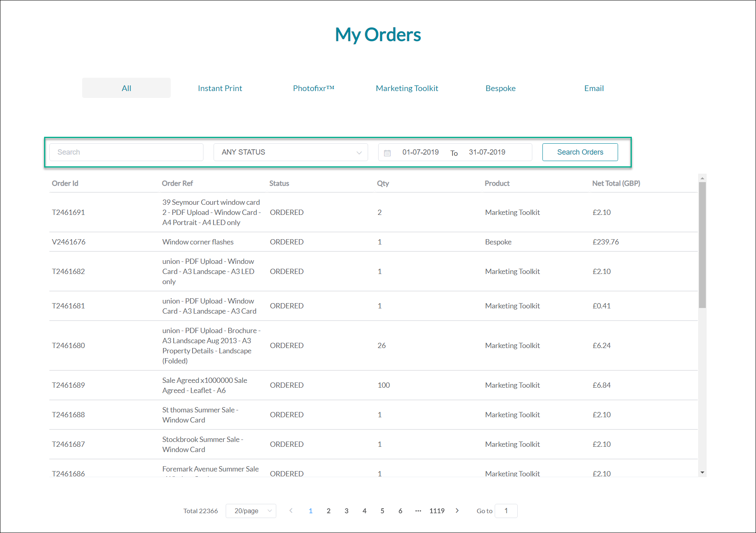Image resolution: width=756 pixels, height=533 pixels.
Task: Select the Marketing Toolkit tab
Action: [x=407, y=88]
